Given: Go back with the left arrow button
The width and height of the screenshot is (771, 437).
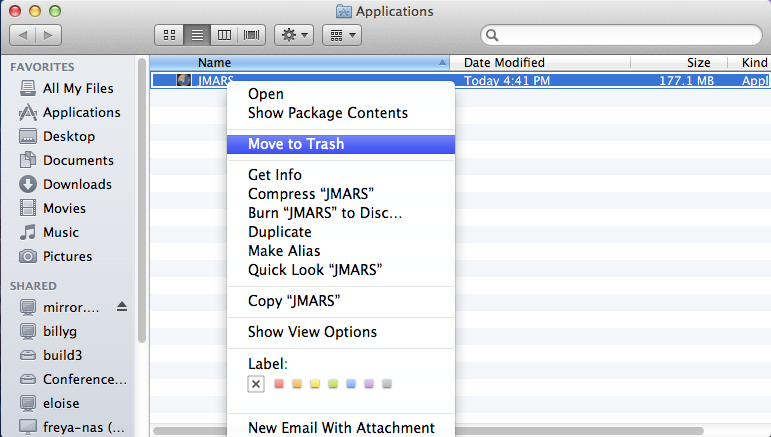Looking at the screenshot, I should [23, 35].
